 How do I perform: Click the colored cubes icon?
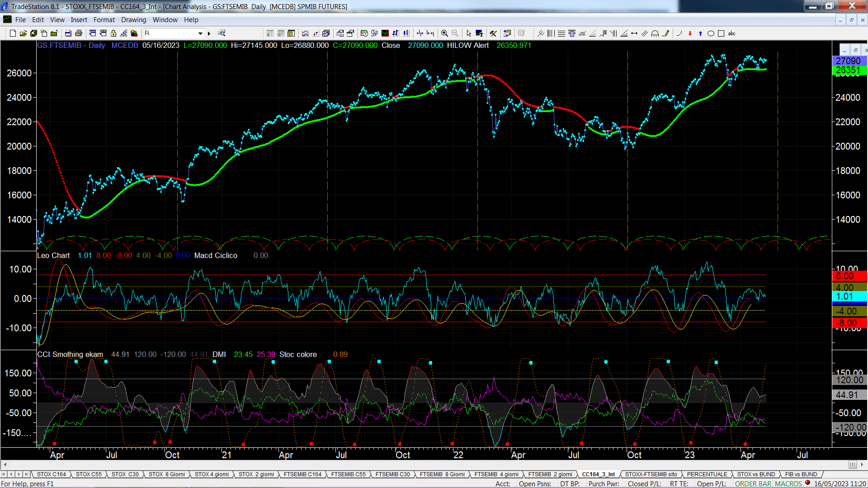coord(134,33)
